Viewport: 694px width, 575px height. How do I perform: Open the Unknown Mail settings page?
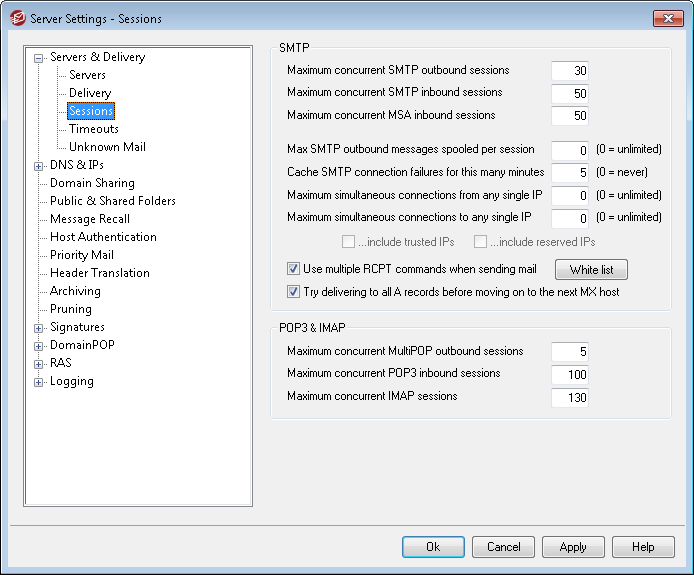pos(107,147)
